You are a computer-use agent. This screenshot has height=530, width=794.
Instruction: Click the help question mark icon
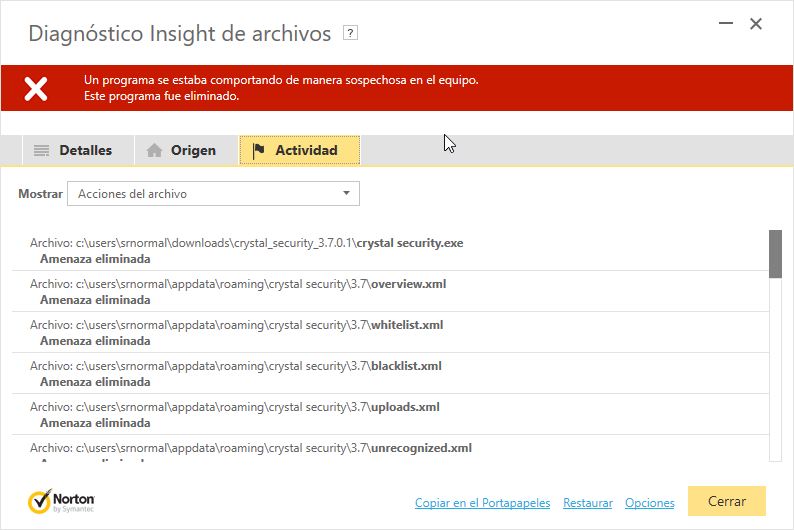point(350,33)
